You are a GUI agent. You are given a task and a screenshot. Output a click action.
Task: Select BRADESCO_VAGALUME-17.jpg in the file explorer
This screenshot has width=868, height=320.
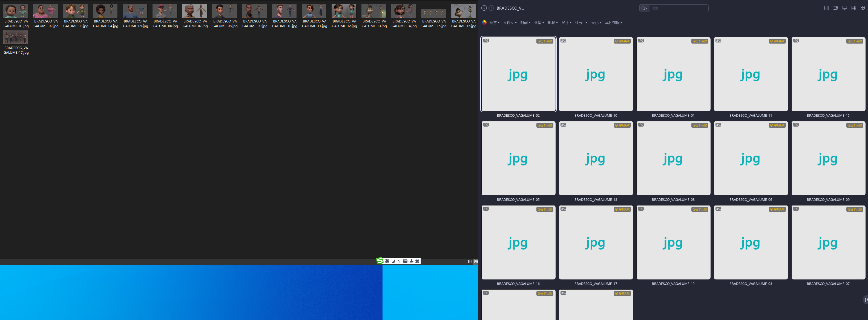tap(16, 42)
